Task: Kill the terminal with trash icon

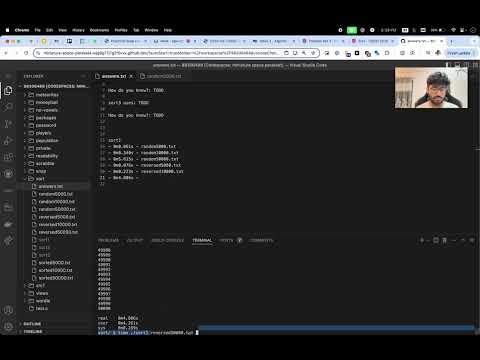Action: pos(444,240)
